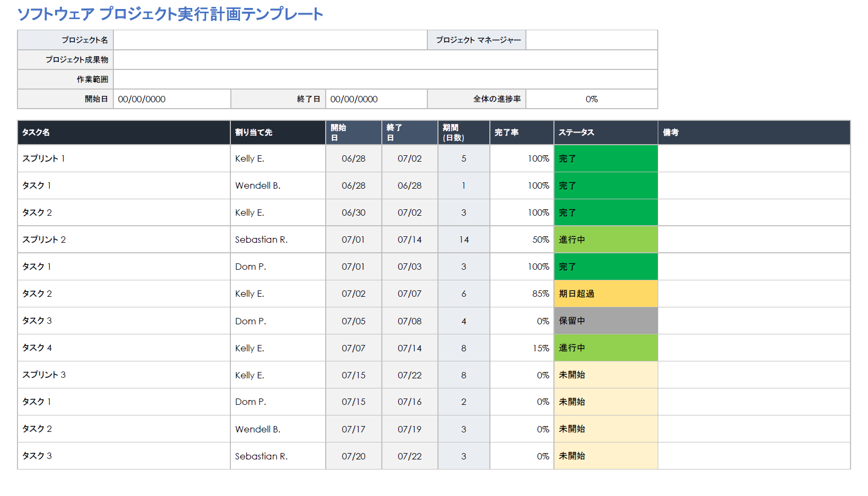868x496 pixels.
Task: Click the 期日超過 status cell
Action: (x=606, y=294)
